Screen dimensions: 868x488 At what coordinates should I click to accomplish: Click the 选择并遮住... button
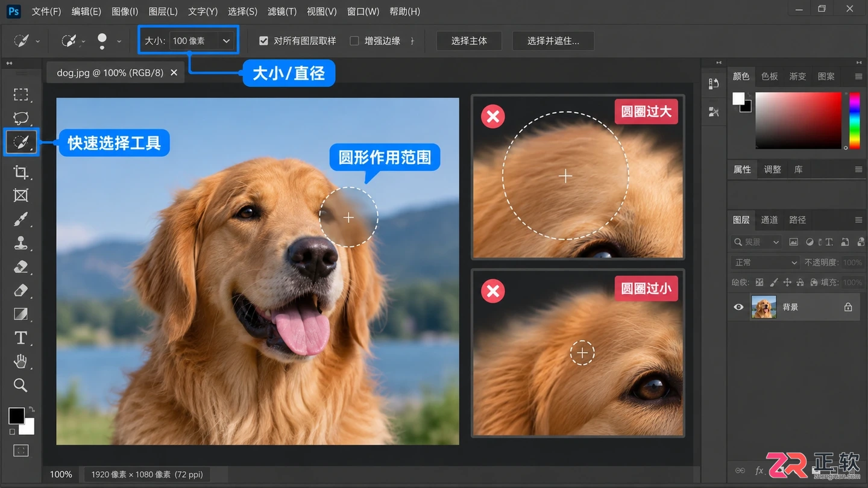(553, 41)
